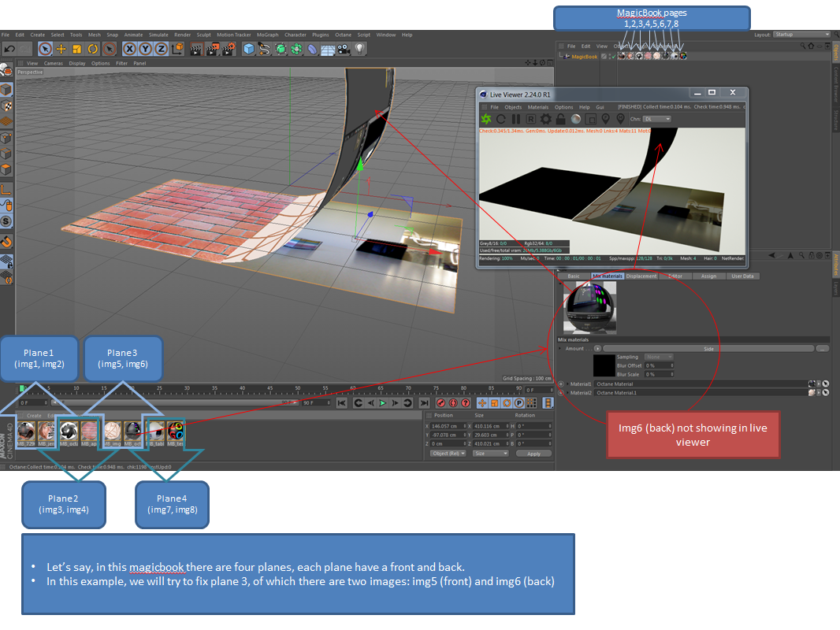Screen dimensions: 840x630
Task: Click Apply in coordinates panel
Action: coord(533,454)
